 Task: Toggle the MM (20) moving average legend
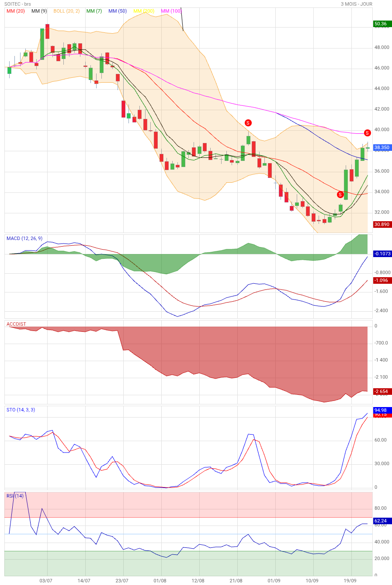click(x=16, y=11)
